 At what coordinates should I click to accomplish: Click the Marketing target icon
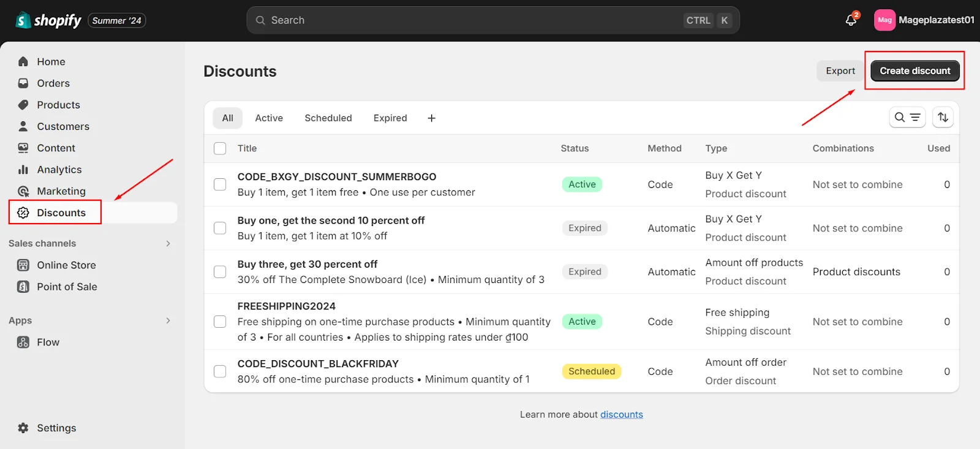tap(23, 191)
